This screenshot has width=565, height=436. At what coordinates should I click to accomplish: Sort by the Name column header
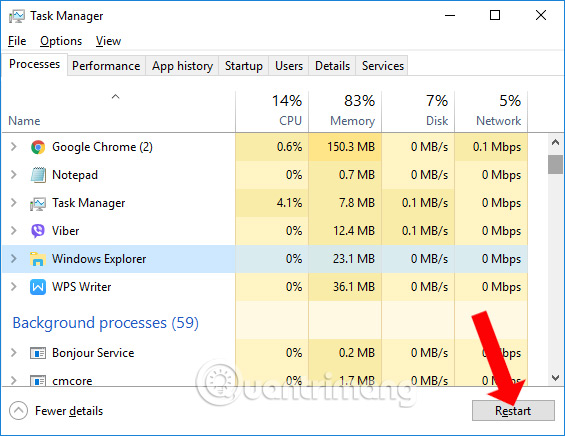[x=119, y=112]
